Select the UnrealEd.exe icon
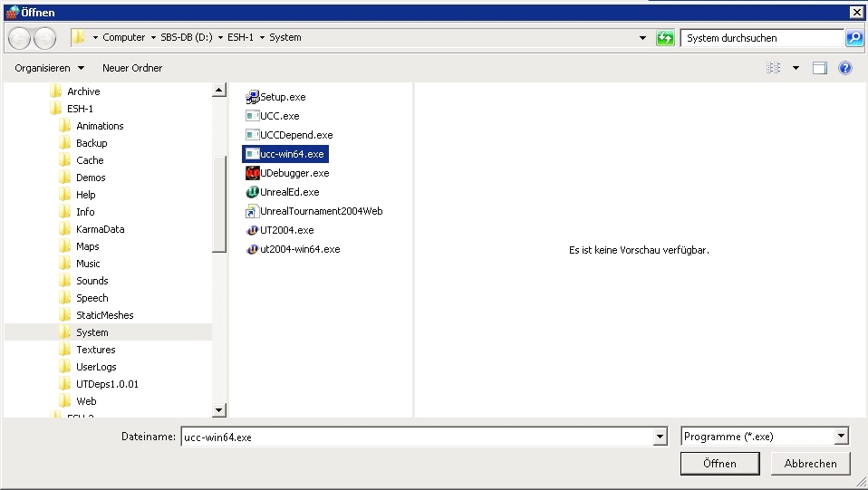The width and height of the screenshot is (868, 490). pyautogui.click(x=253, y=192)
